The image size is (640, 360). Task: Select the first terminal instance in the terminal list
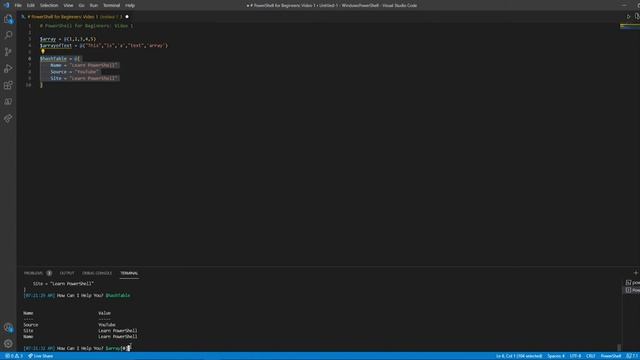coord(632,282)
